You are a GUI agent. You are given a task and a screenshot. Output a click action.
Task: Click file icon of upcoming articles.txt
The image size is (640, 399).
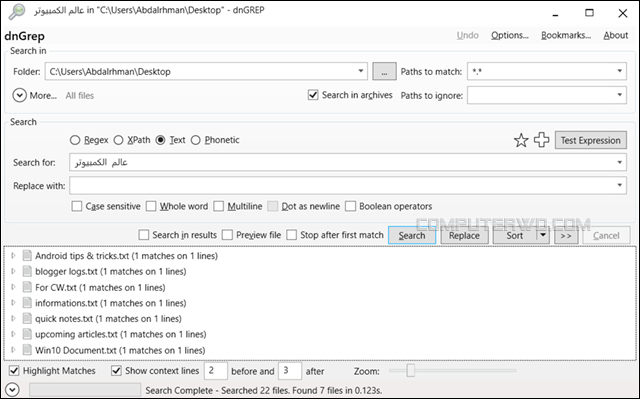click(x=27, y=334)
